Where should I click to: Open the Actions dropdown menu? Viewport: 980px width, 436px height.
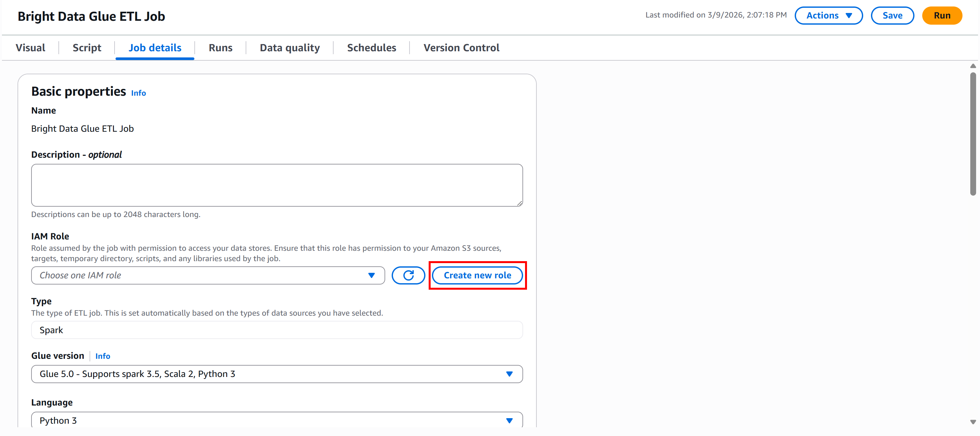(828, 15)
